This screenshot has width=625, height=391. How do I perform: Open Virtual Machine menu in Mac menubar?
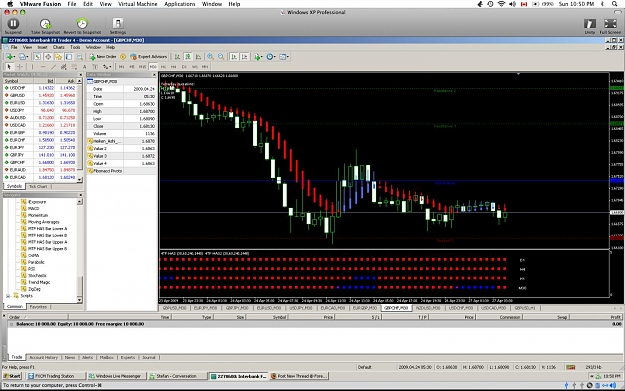(138, 4)
